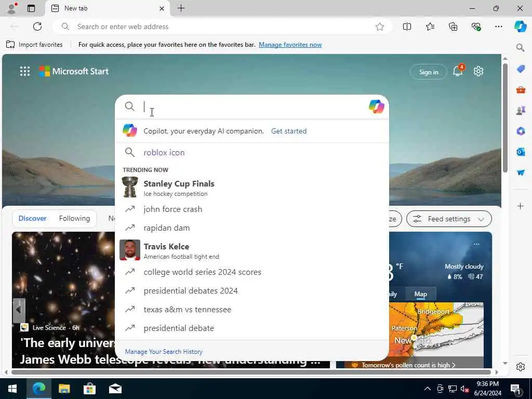Click the sidebar add plus button
532x399 pixels.
(521, 206)
